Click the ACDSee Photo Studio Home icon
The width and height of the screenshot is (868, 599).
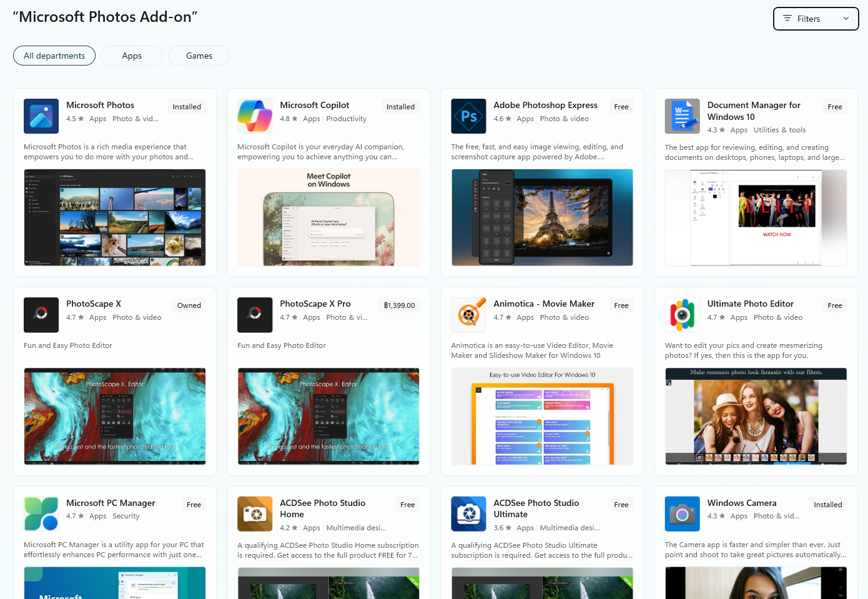(255, 514)
